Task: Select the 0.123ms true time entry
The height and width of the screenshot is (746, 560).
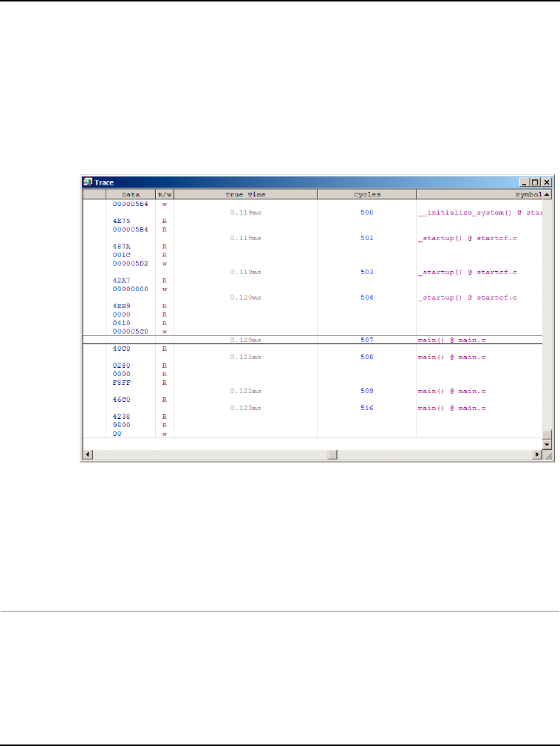Action: [x=245, y=408]
